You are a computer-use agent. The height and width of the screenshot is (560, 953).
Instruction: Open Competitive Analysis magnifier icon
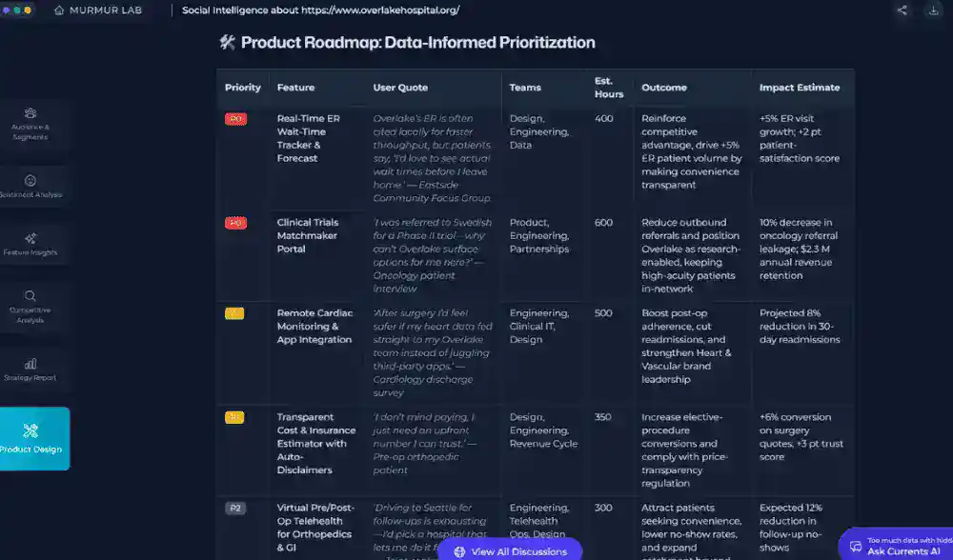click(30, 296)
